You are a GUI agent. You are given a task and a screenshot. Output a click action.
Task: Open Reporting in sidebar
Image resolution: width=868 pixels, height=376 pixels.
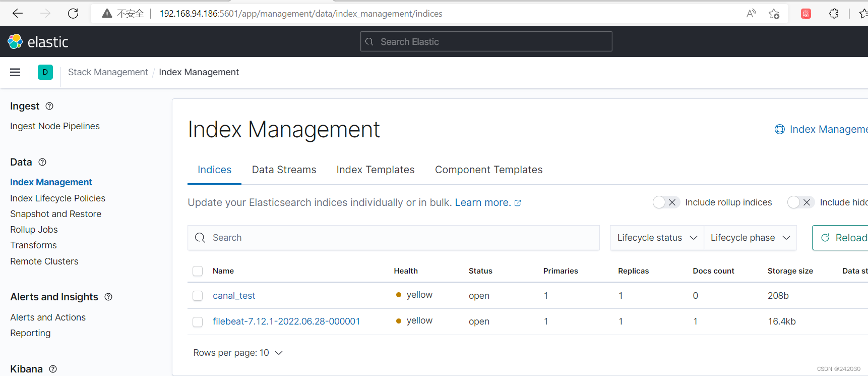click(x=30, y=333)
